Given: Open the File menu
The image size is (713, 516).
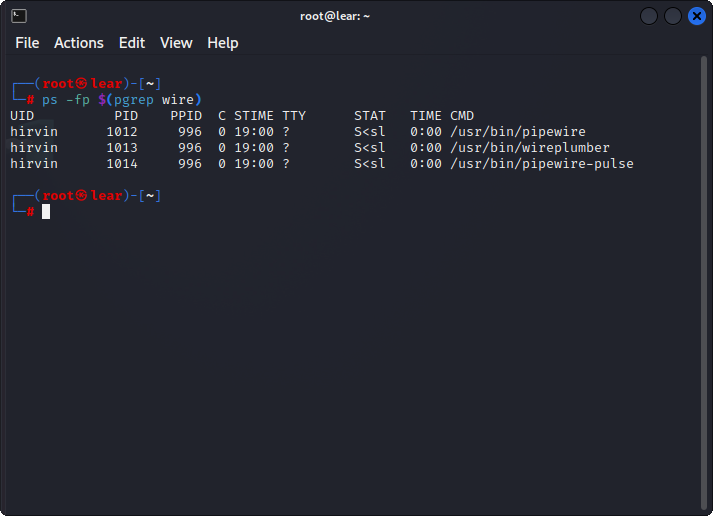Looking at the screenshot, I should coord(27,43).
